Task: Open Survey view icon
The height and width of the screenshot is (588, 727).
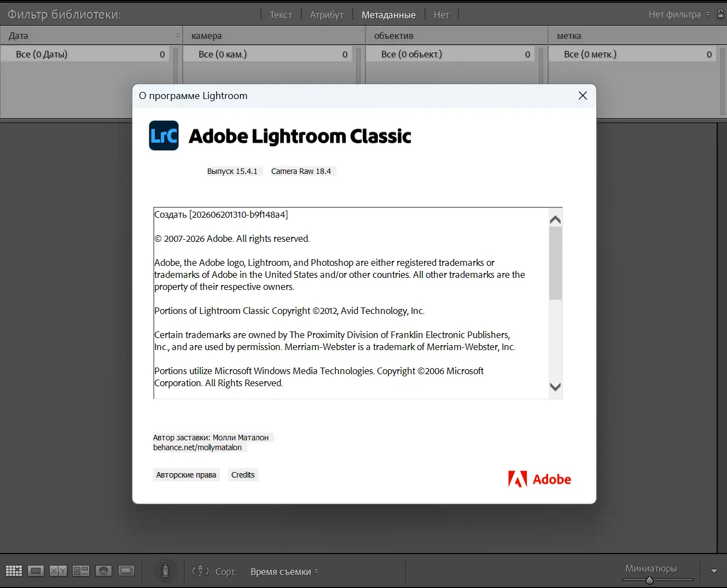Action: 81,571
